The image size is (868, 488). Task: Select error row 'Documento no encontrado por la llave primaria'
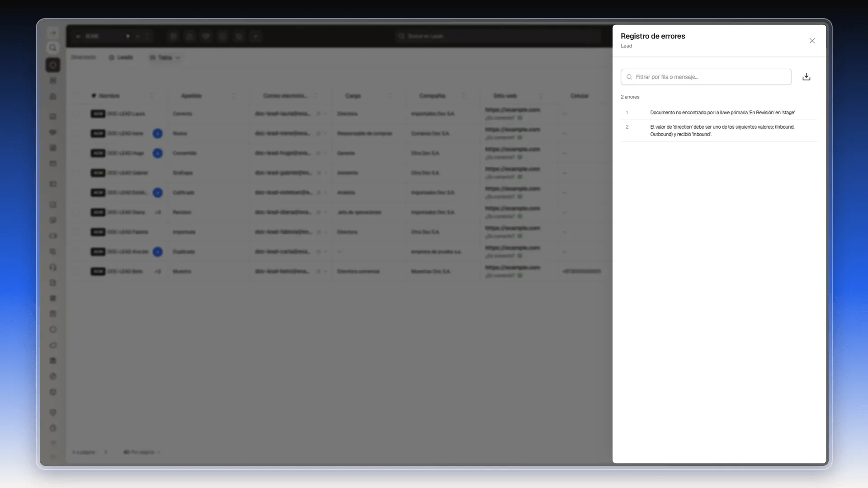(719, 113)
